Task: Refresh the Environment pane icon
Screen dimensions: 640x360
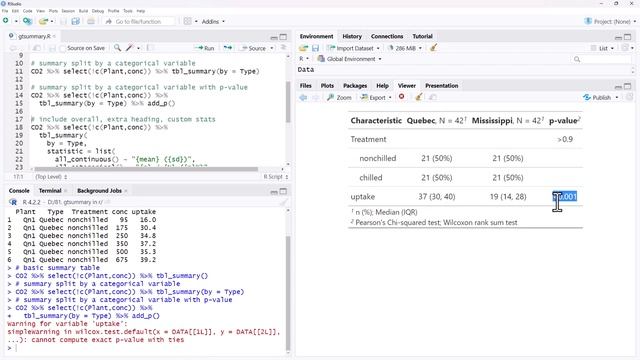Action: pyautogui.click(x=624, y=48)
